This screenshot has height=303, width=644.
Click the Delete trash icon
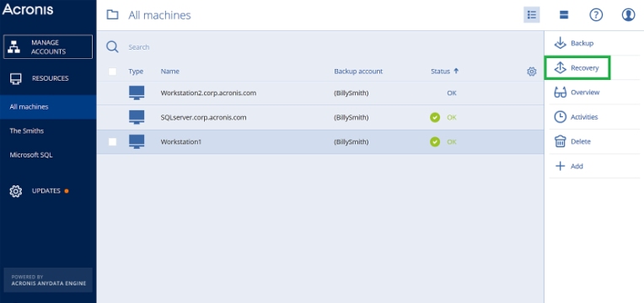[x=561, y=141]
